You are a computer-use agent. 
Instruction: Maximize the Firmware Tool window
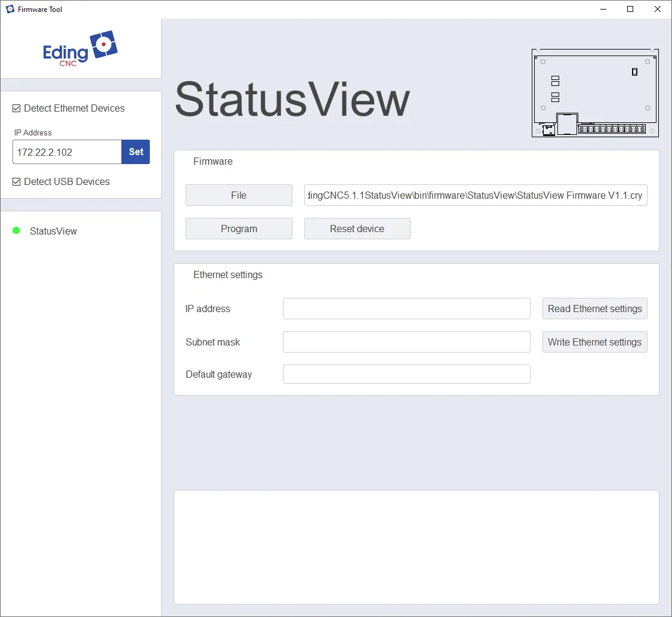pyautogui.click(x=630, y=9)
